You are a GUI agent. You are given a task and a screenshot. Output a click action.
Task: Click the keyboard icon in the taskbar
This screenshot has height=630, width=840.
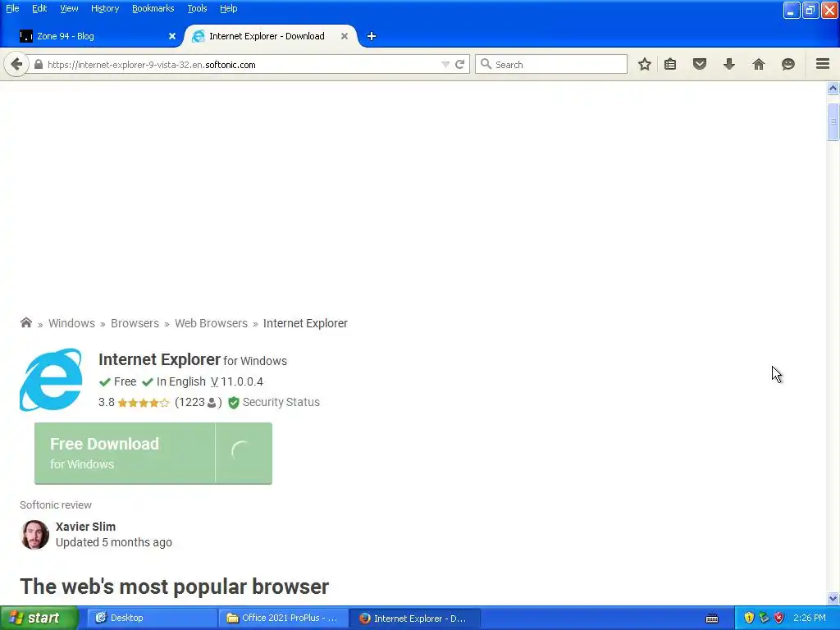[x=712, y=619]
